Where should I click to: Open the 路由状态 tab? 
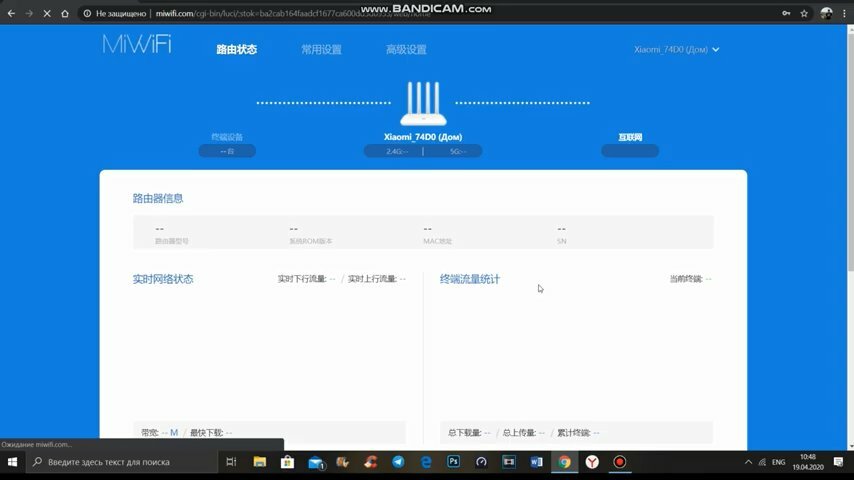coord(236,50)
